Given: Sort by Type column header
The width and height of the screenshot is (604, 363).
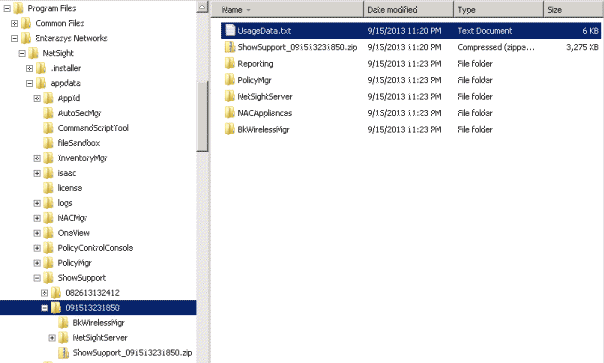Looking at the screenshot, I should pos(499,10).
